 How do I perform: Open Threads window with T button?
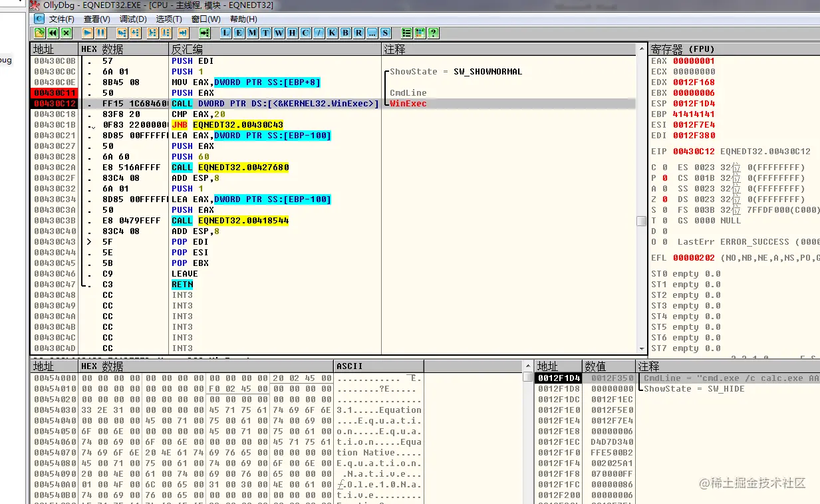[265, 33]
